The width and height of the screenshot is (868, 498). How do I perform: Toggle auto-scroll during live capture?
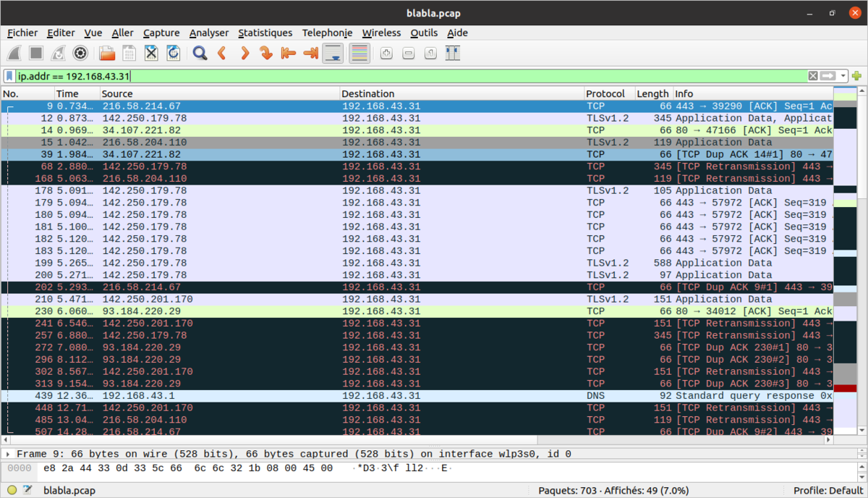[x=333, y=53]
